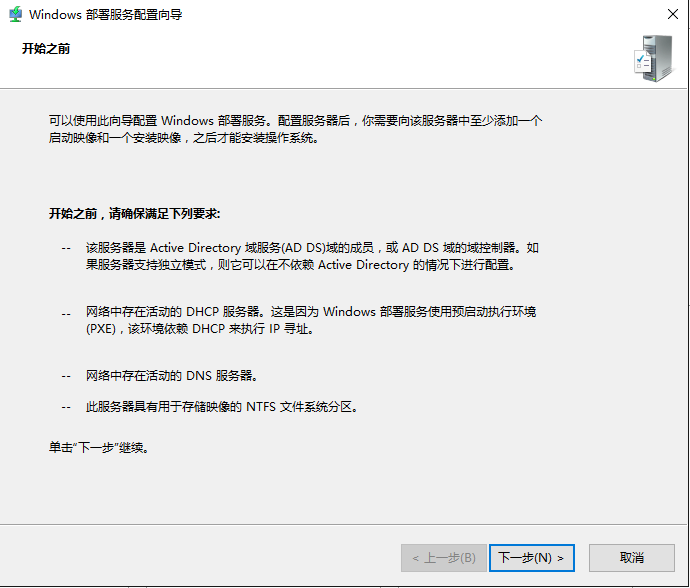Click the Active Directory 域服务 requirement text
The image size is (690, 588).
point(312,256)
